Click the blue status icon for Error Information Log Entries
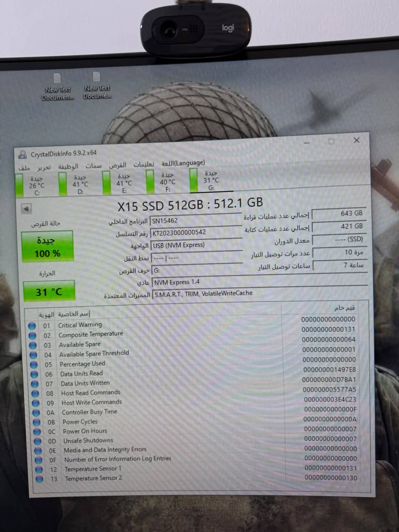This screenshot has width=399, height=532. tap(38, 461)
